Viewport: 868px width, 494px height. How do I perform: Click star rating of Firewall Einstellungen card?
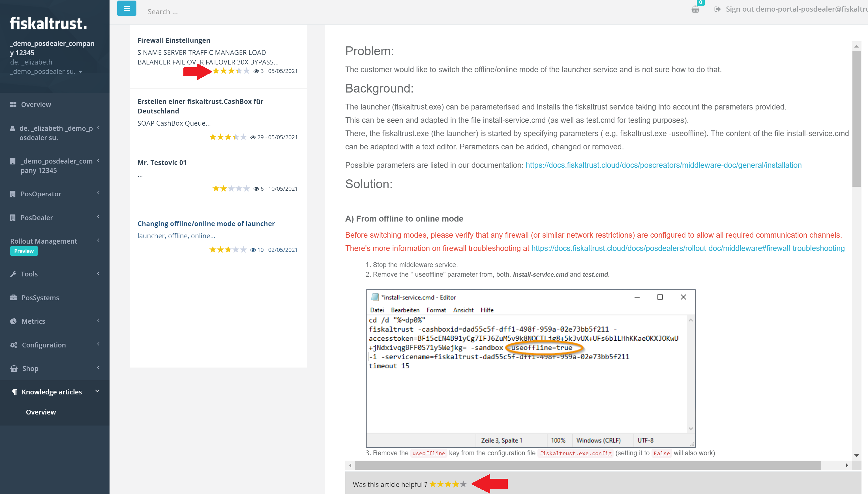click(x=231, y=71)
